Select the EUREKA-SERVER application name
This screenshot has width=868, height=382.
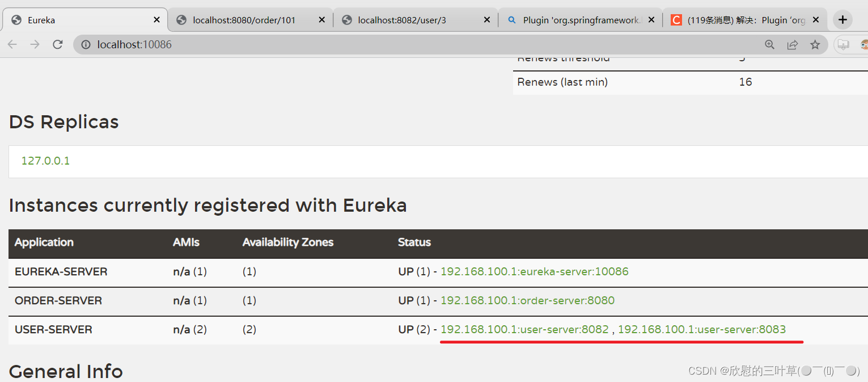pyautogui.click(x=61, y=271)
